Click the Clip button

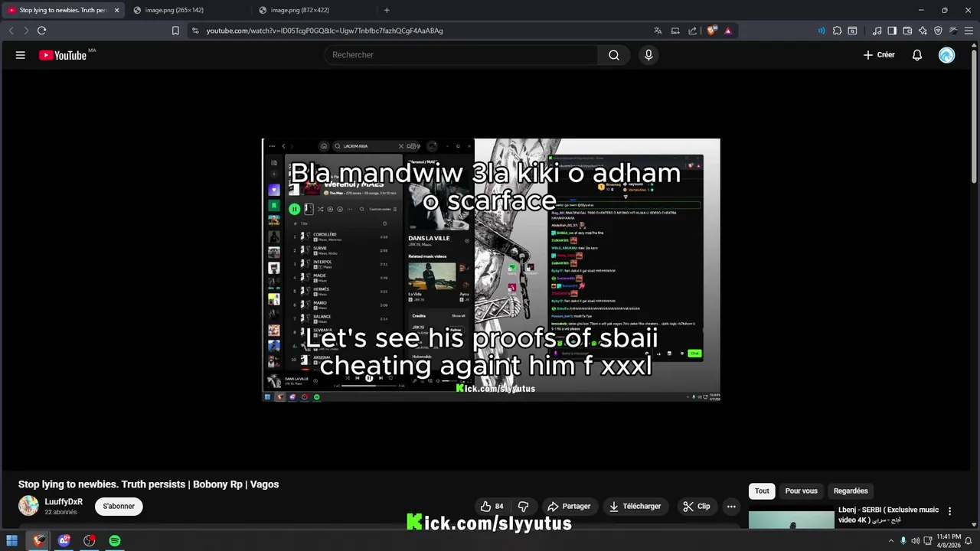pos(697,506)
